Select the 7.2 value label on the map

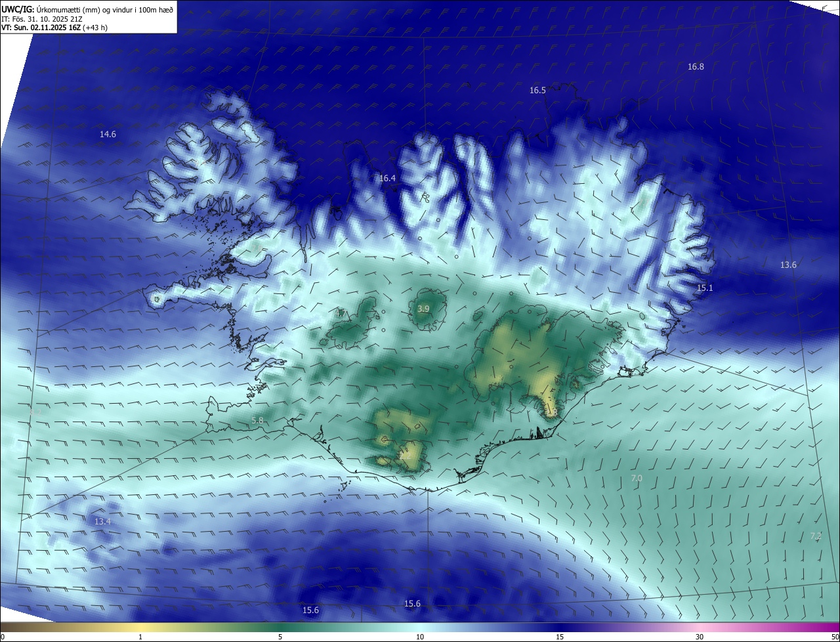coord(816,536)
